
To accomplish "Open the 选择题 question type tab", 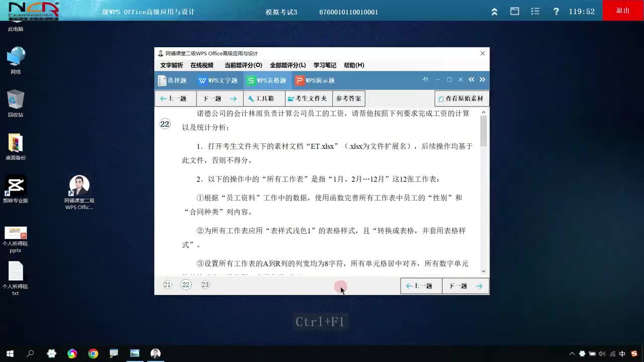I will tap(172, 80).
